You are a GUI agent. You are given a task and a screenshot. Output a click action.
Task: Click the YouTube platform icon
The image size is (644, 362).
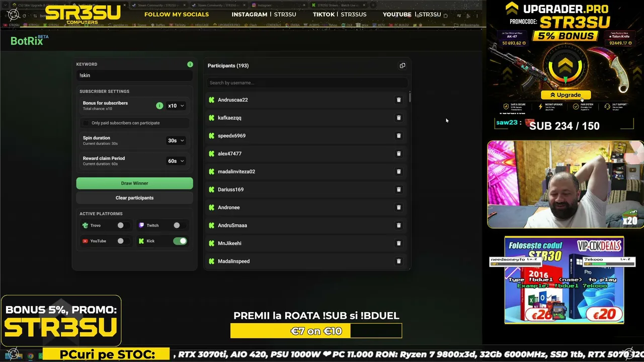[85, 241]
